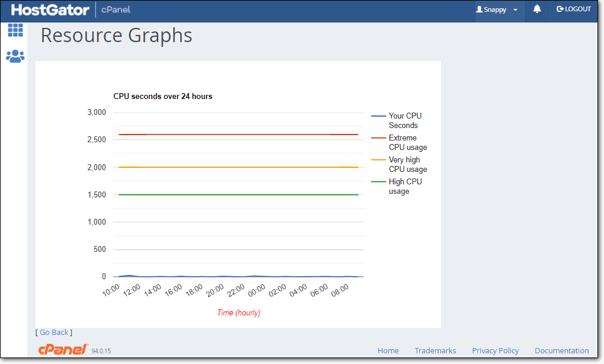Select the Your CPU Seconds legend entry
The height and width of the screenshot is (364, 604).
[x=397, y=120]
